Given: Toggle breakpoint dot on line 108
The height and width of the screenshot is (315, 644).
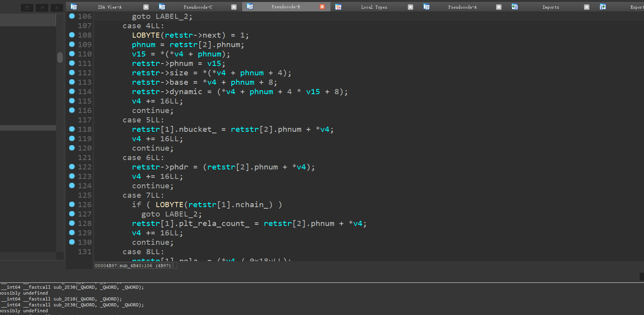Looking at the screenshot, I should pyautogui.click(x=72, y=35).
